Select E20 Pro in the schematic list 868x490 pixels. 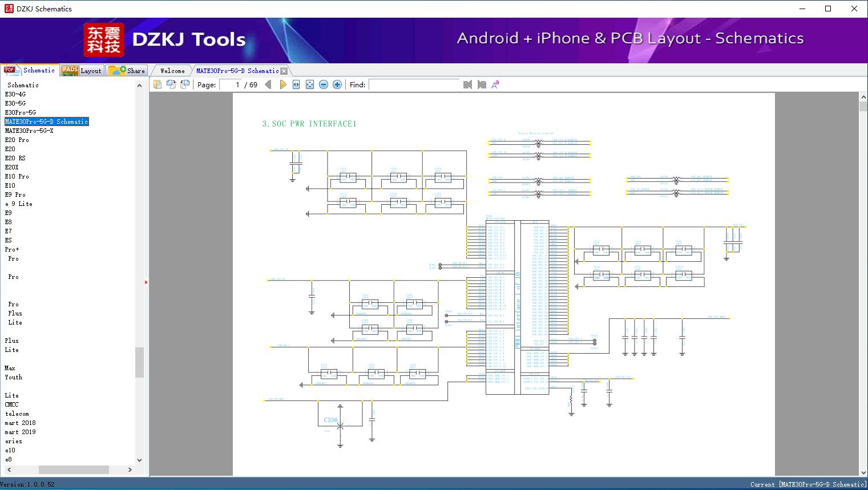17,140
